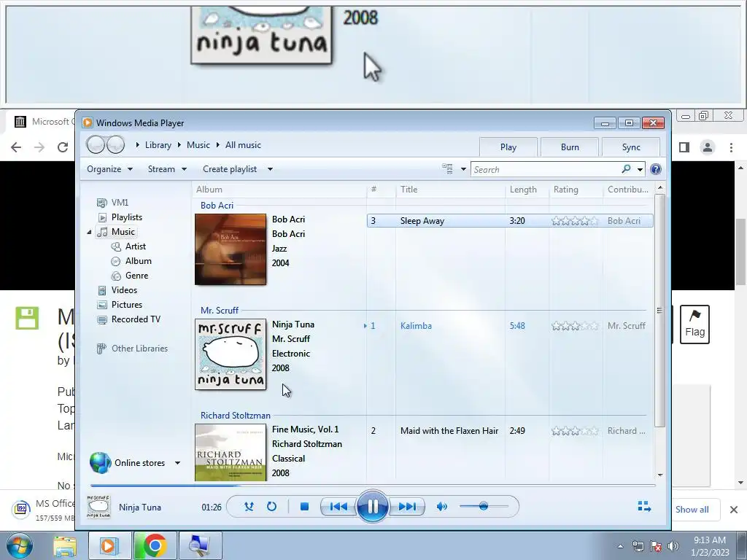Click the now playing Ninja Tuna thumbnail
Viewport: 747px width, 560px height.
(99, 507)
